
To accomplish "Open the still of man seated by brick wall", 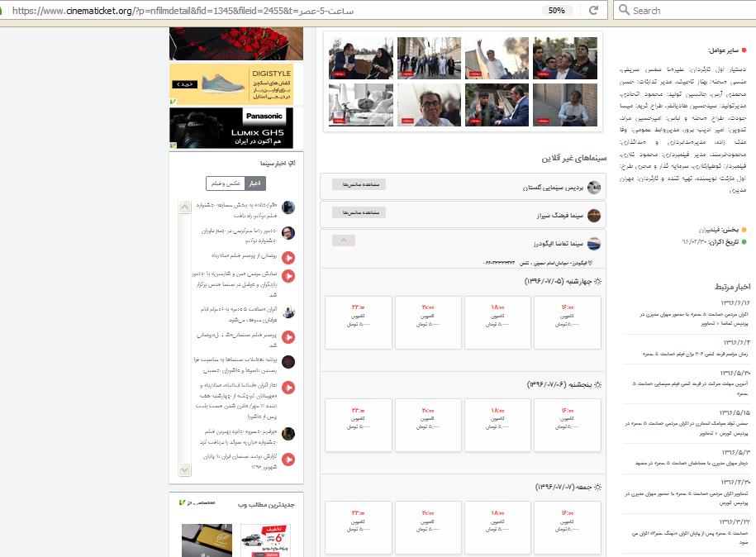I will (565, 105).
